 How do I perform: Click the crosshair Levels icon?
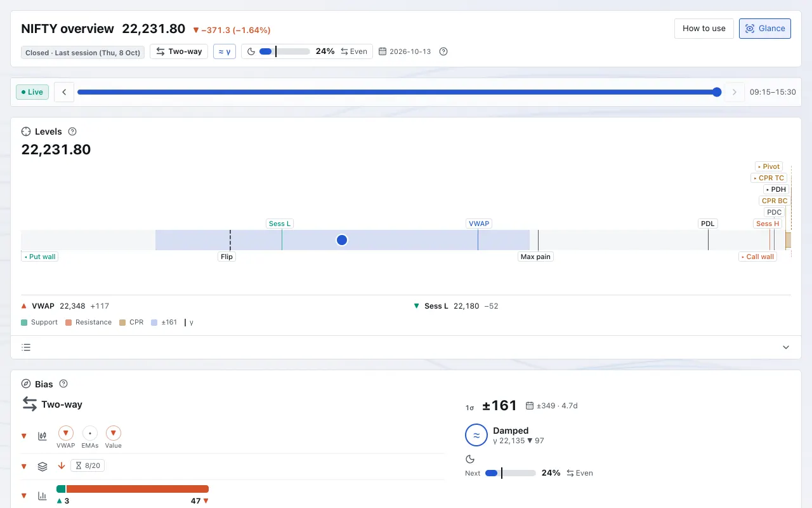(x=26, y=131)
